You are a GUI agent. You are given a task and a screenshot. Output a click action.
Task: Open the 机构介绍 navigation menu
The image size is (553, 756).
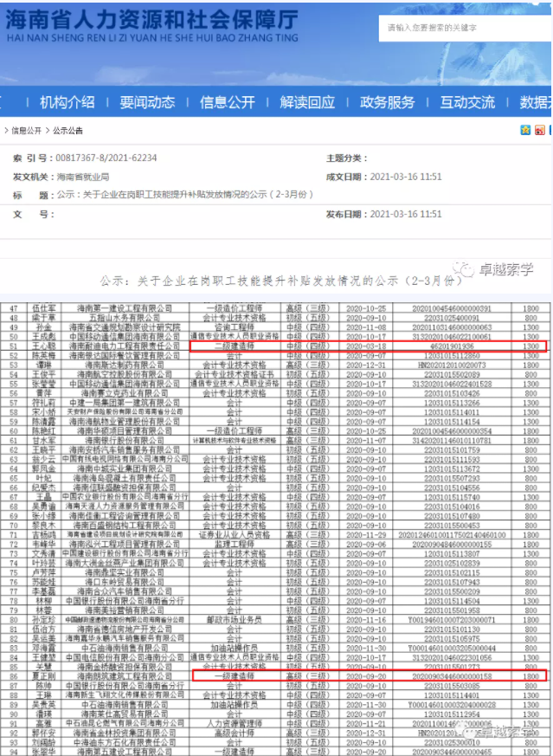[x=67, y=102]
